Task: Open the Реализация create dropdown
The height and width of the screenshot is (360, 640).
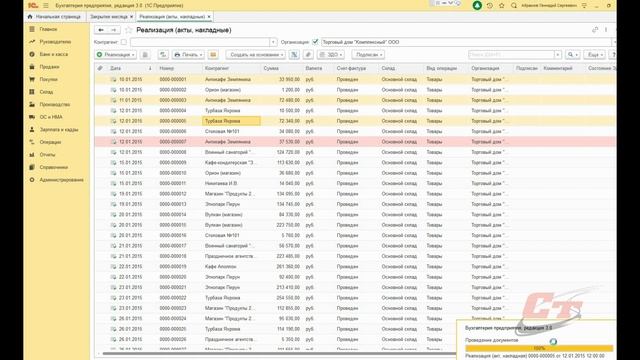Action: click(116, 55)
